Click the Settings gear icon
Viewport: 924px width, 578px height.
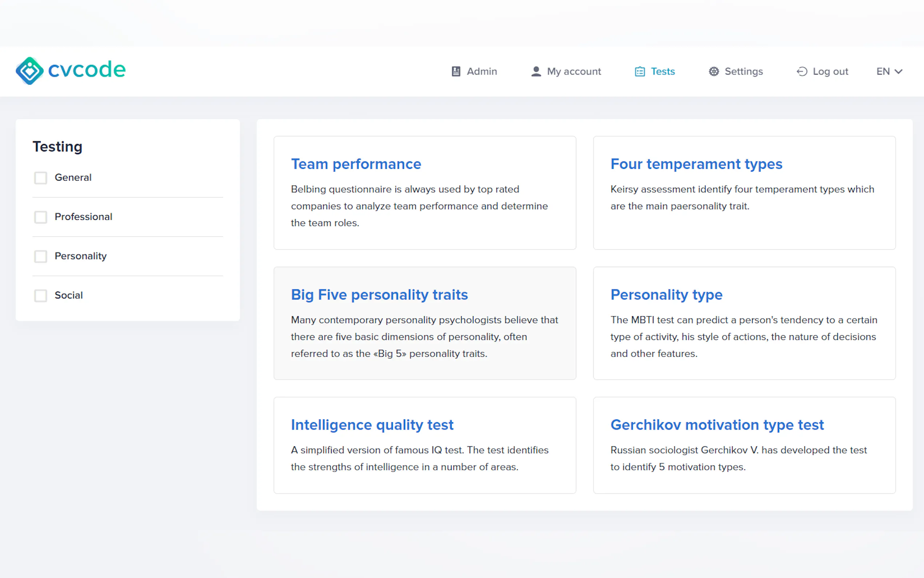(713, 71)
